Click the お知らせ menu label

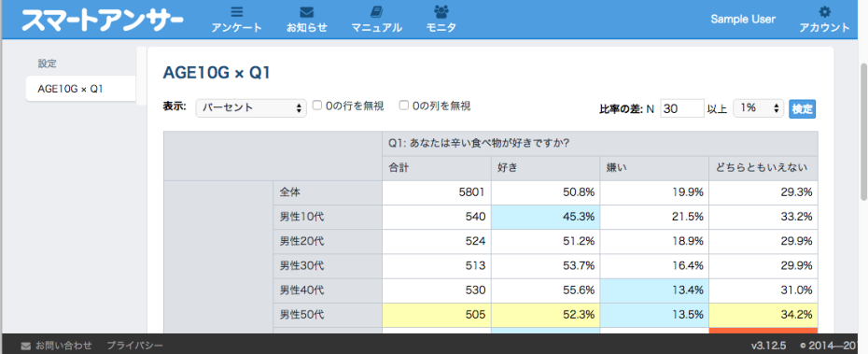(x=307, y=28)
